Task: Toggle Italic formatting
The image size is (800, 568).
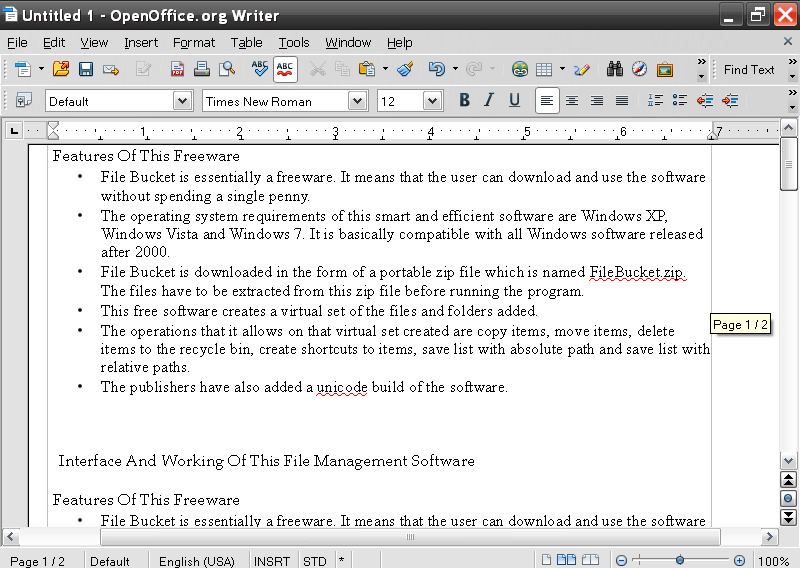Action: [489, 101]
